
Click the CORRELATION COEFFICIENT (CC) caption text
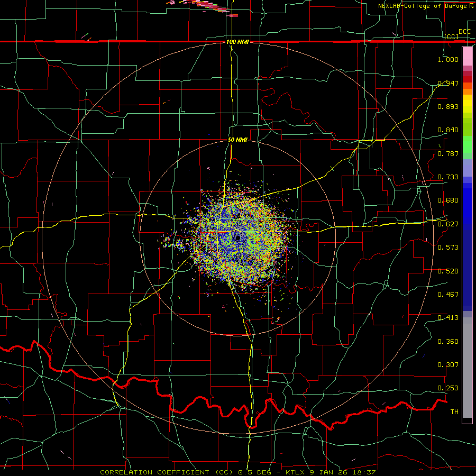tap(167, 472)
